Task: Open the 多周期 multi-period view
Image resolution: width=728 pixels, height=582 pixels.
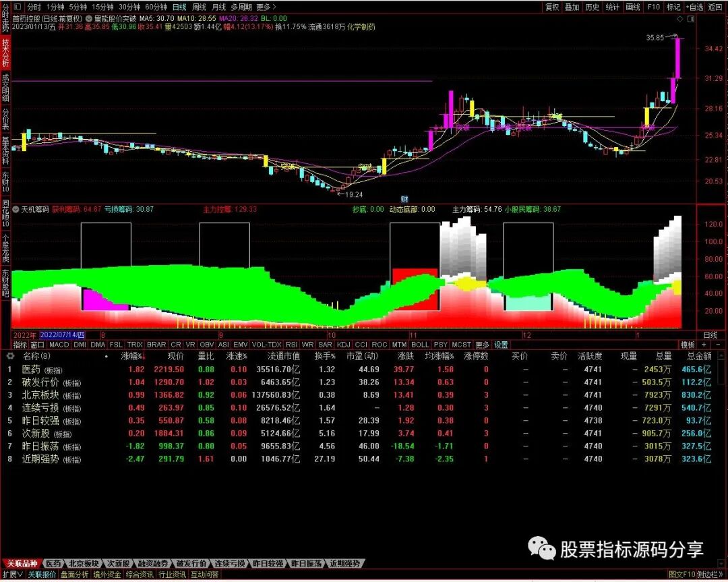Action: click(241, 7)
